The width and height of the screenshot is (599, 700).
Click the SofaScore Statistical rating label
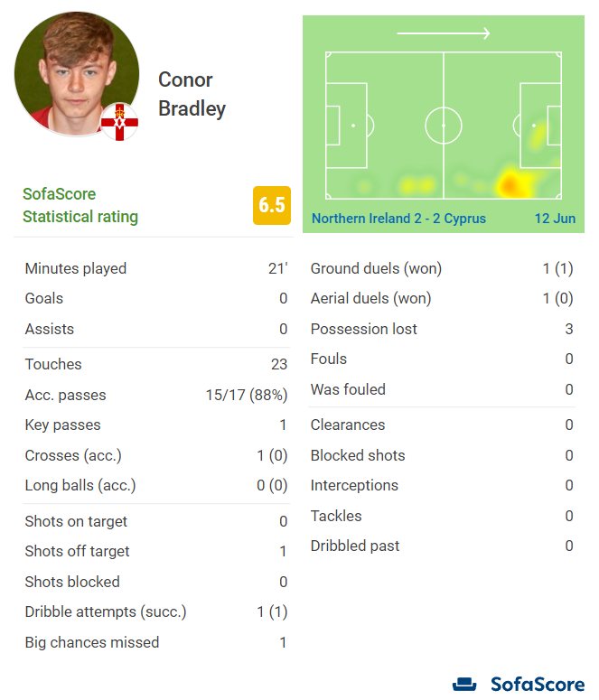[80, 205]
